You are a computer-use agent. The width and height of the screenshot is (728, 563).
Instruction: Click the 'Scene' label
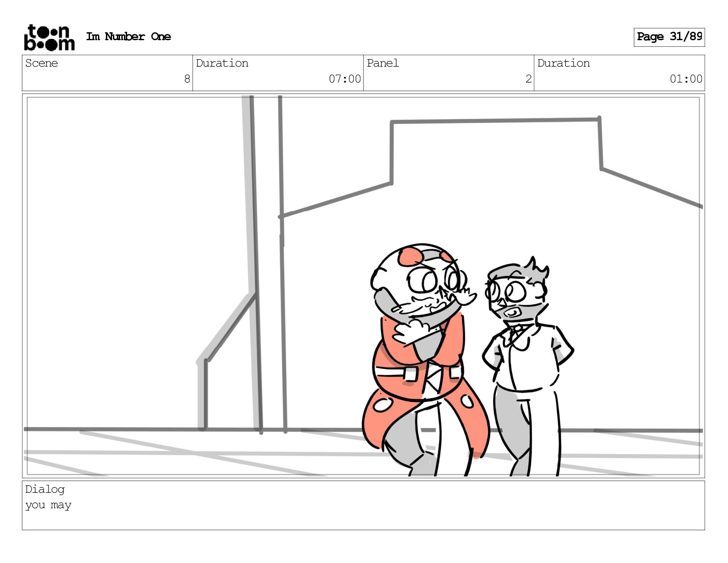(x=41, y=63)
